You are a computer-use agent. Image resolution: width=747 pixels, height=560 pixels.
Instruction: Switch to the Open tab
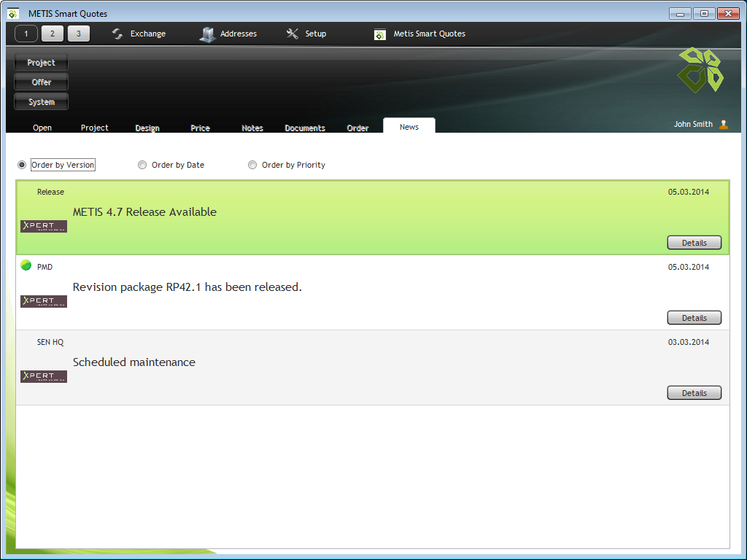42,128
